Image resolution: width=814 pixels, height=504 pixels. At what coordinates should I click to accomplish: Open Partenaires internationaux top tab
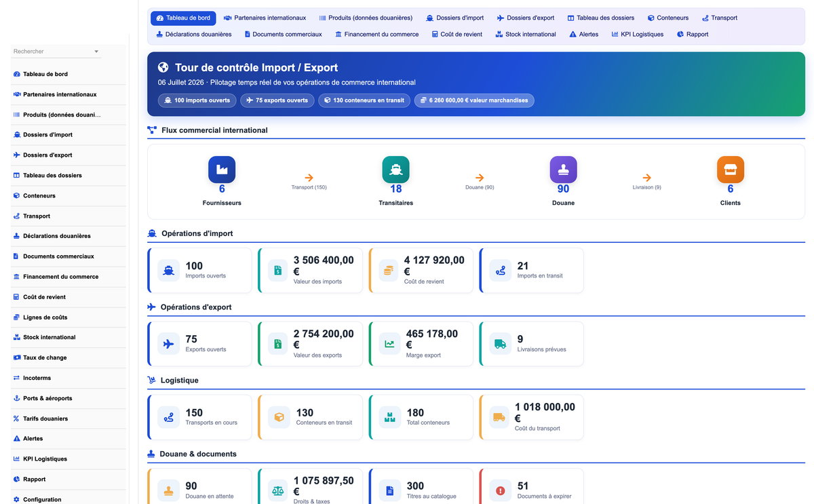(x=265, y=18)
